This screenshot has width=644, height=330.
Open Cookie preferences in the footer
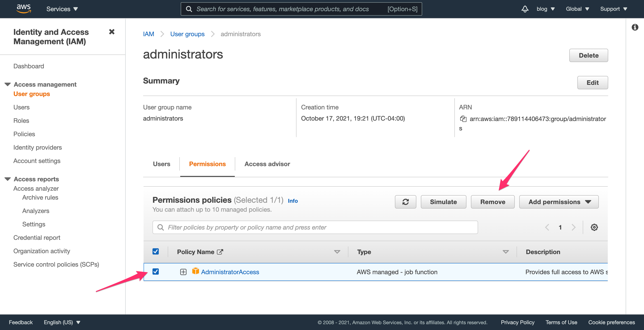click(x=612, y=322)
